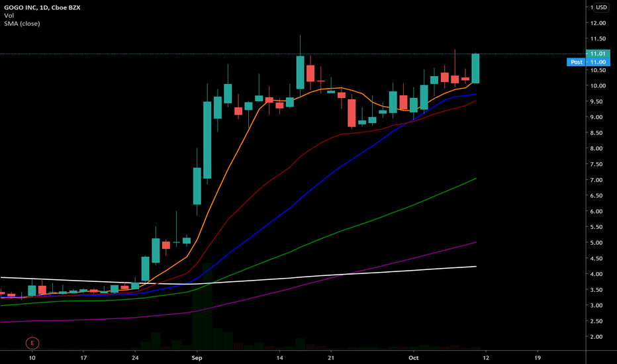Click the 2.50 price axis label
617x364 pixels.
point(596,321)
